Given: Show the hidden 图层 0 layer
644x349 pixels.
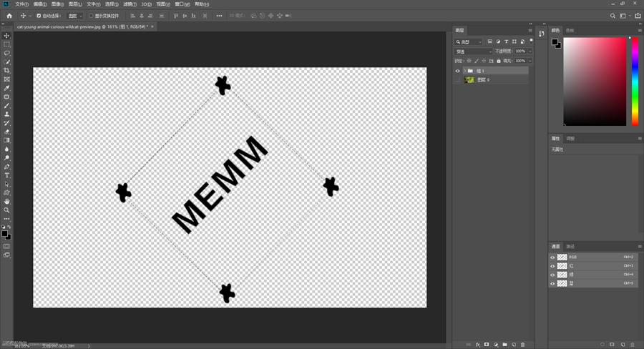Looking at the screenshot, I should [458, 80].
